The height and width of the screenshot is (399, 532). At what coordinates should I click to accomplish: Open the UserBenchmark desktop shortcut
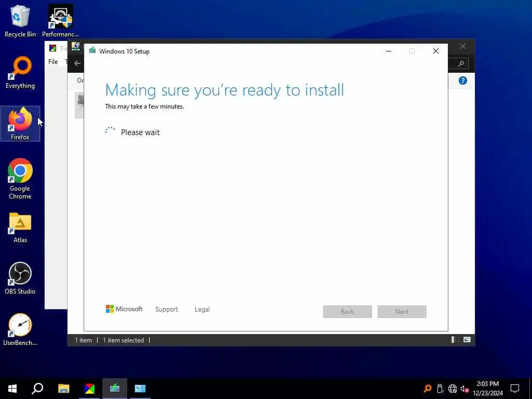pyautogui.click(x=20, y=330)
